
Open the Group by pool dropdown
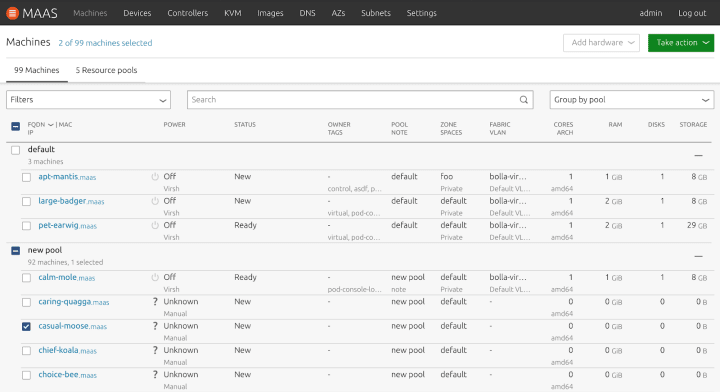(631, 100)
